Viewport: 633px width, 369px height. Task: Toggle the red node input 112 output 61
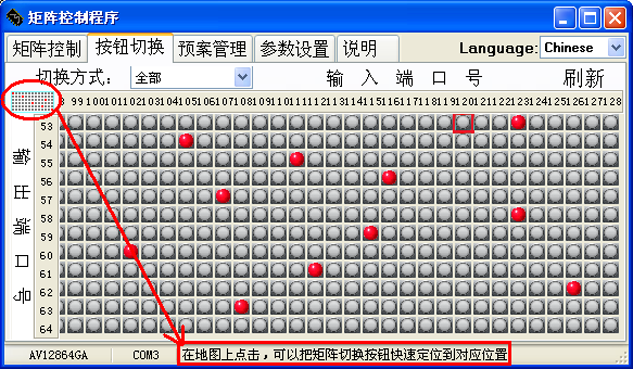pos(315,270)
